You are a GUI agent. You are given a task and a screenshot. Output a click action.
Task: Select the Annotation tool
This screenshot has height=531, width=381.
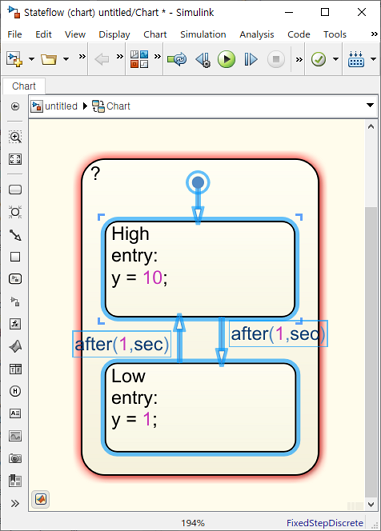click(15, 413)
